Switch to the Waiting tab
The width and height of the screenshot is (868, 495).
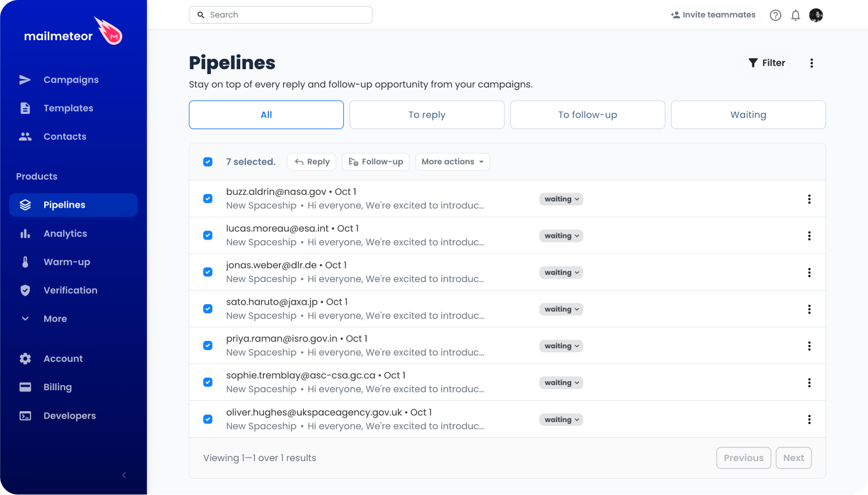pos(748,115)
